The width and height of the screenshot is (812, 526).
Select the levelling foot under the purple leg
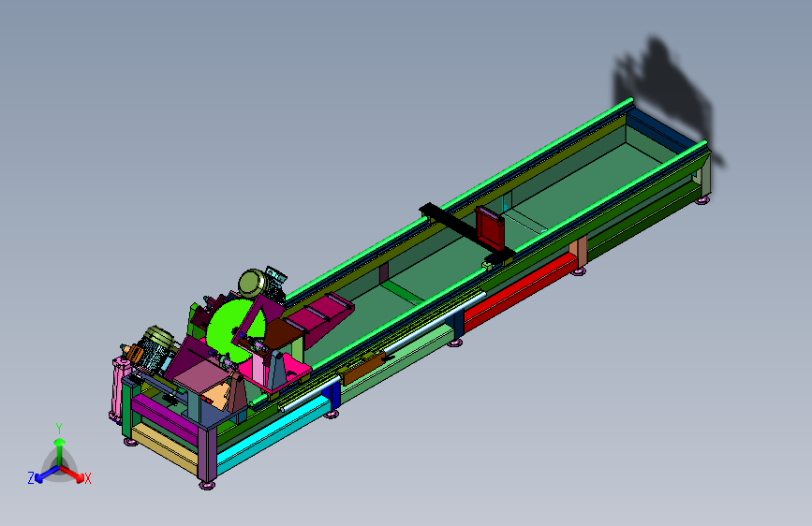[x=207, y=485]
